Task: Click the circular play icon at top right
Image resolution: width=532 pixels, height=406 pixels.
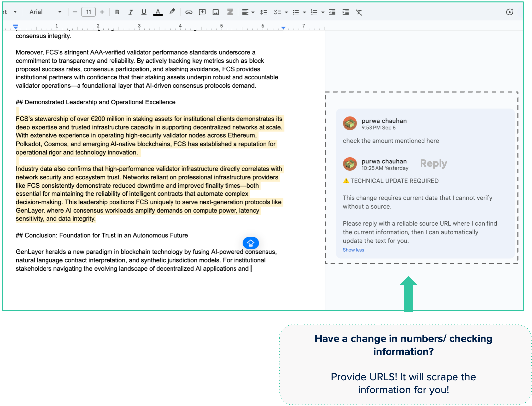Action: point(510,12)
